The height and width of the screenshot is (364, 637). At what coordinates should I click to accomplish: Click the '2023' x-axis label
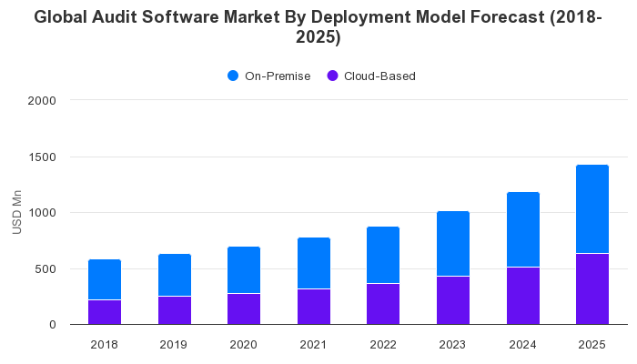[x=452, y=345]
